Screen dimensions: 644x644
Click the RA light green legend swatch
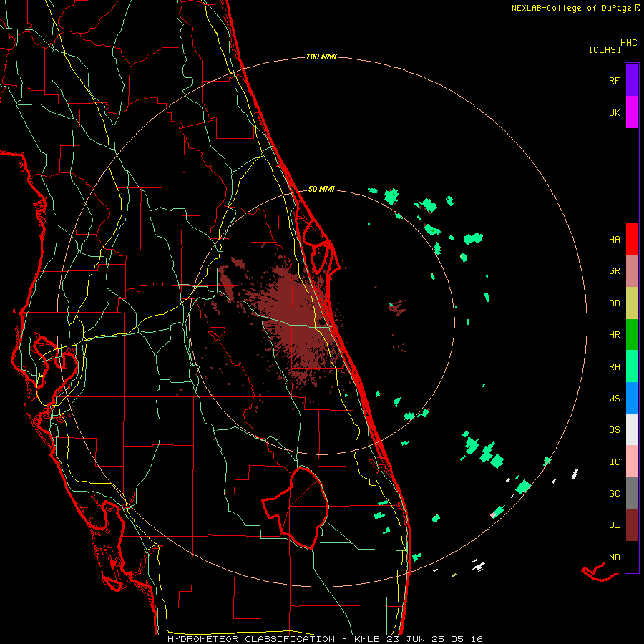(632, 366)
